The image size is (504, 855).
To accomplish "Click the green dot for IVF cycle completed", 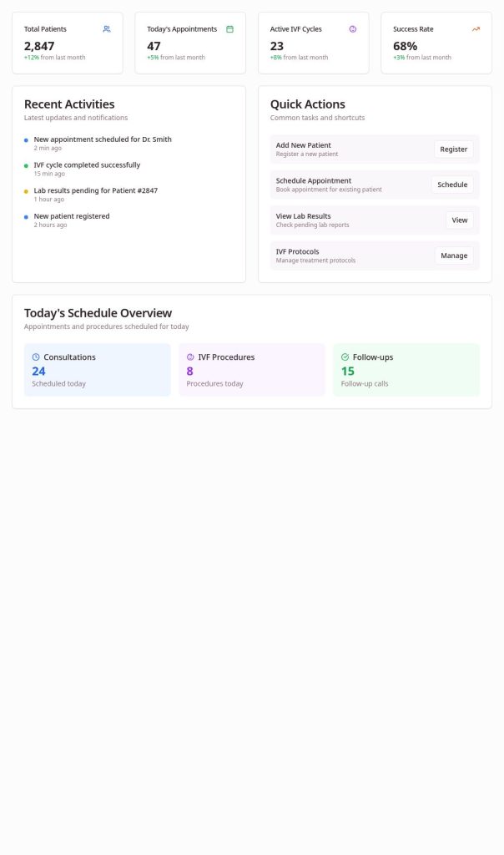I will coord(26,166).
